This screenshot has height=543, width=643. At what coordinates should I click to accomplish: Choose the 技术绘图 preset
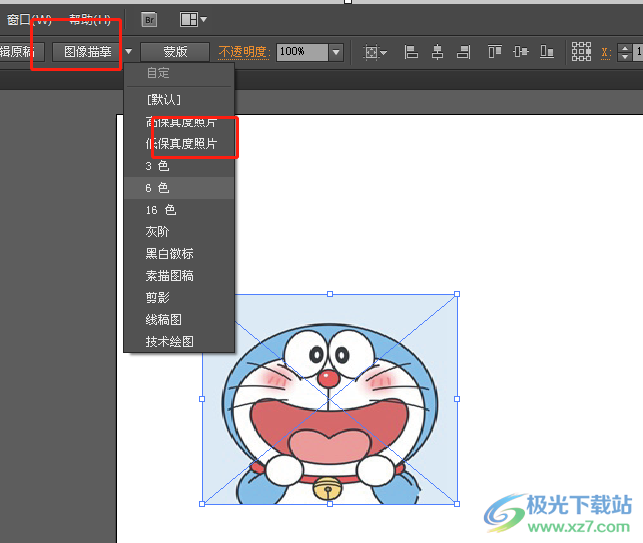pyautogui.click(x=179, y=342)
